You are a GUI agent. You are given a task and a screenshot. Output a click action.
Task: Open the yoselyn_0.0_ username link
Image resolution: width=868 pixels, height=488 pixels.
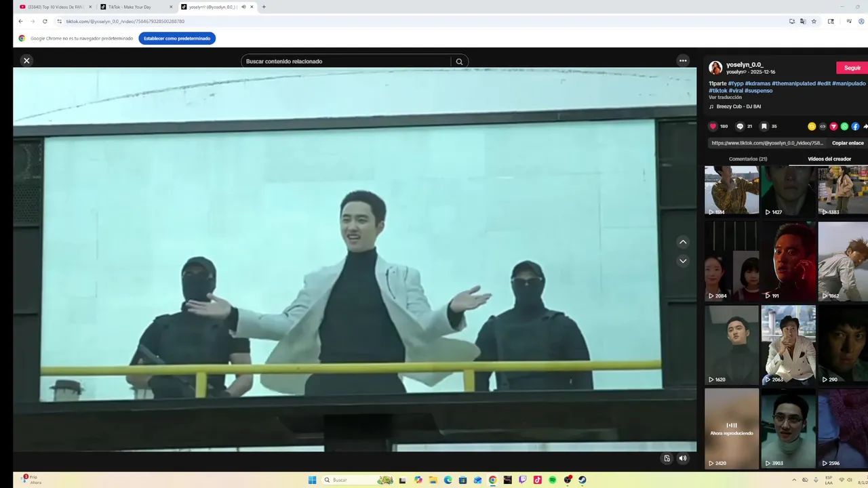click(744, 64)
